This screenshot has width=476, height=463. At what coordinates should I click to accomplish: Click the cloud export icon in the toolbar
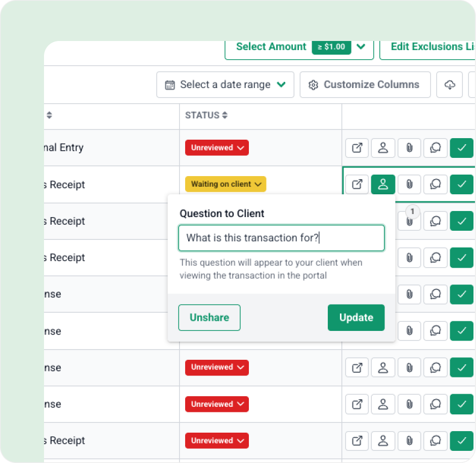coord(449,85)
